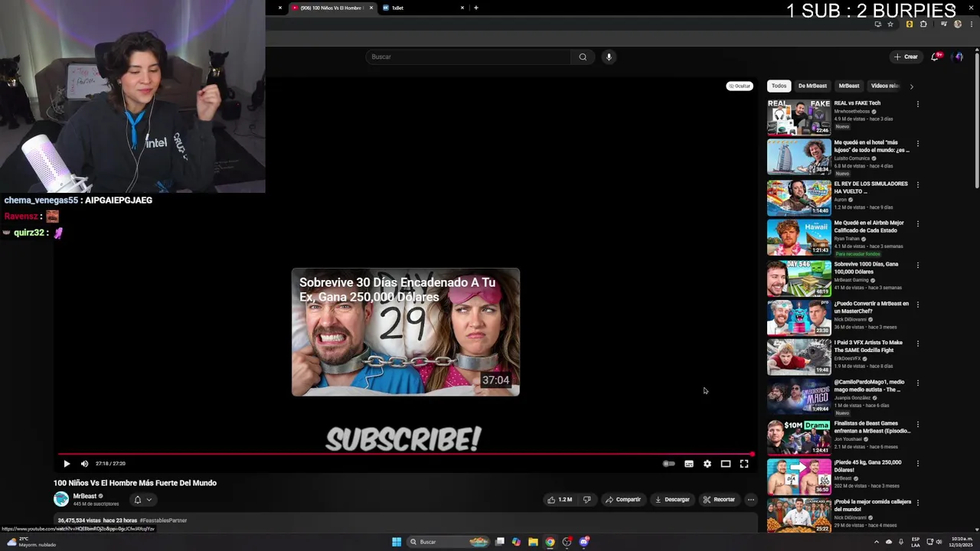The width and height of the screenshot is (980, 551).
Task: Select the MrBeast filter chip
Action: pos(849,86)
